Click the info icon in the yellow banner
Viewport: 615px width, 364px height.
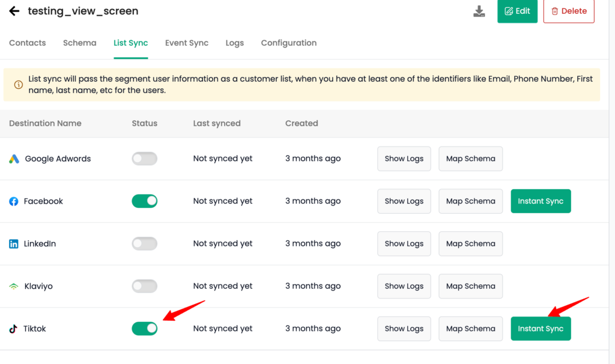(x=19, y=85)
